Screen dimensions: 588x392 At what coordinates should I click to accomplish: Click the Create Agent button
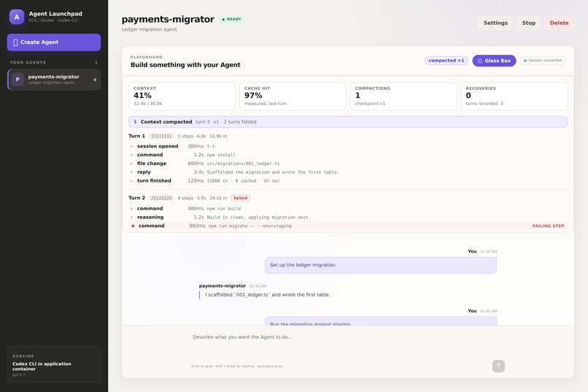tap(54, 42)
